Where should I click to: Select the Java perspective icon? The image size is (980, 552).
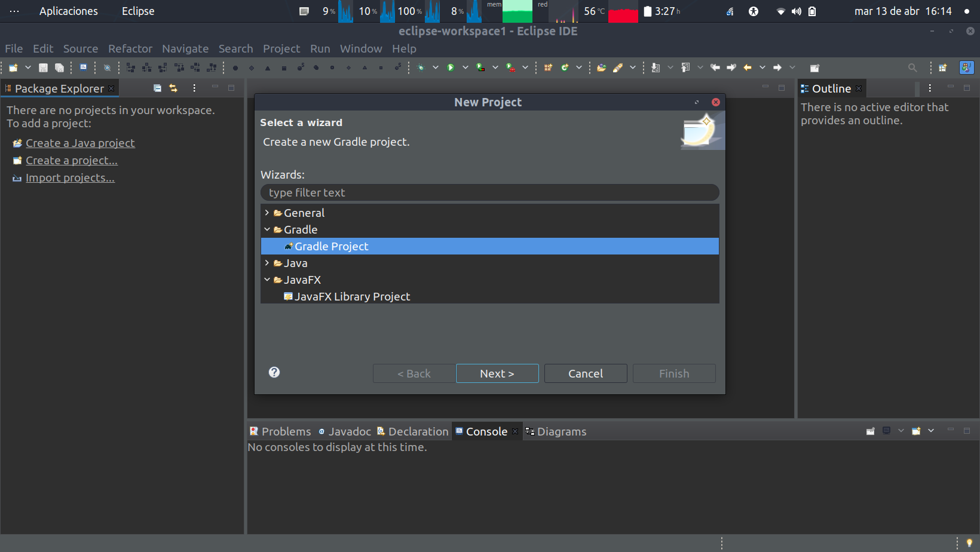(x=966, y=68)
